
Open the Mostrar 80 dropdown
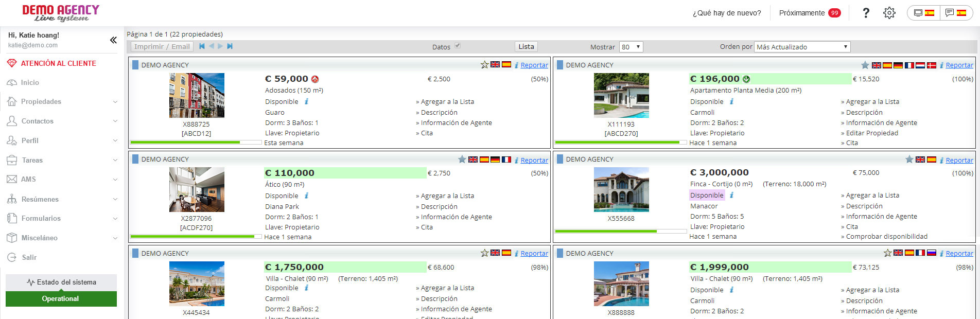pos(631,47)
